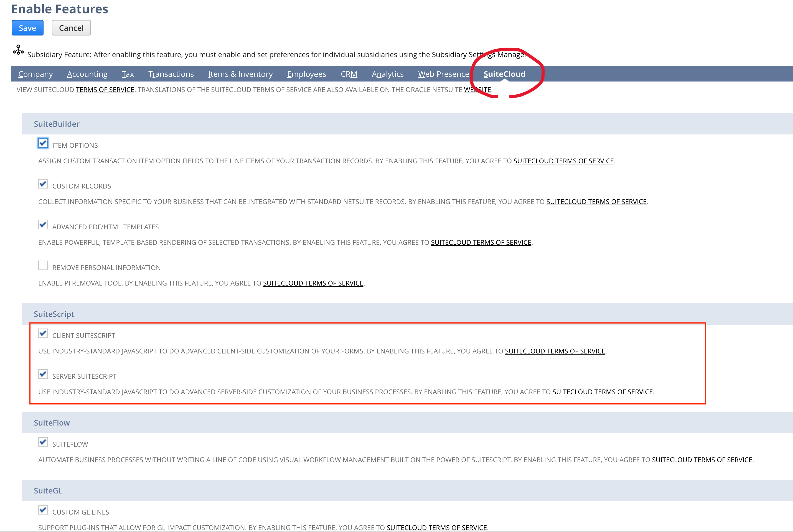Open Terms of Service link under Custom GL Lines
The image size is (793, 532).
coord(437,528)
